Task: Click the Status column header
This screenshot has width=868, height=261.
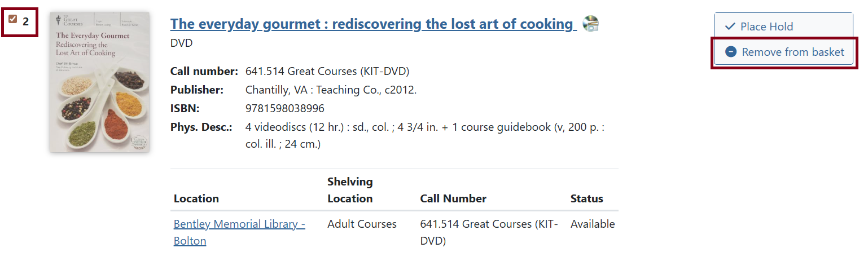Action: (x=586, y=198)
